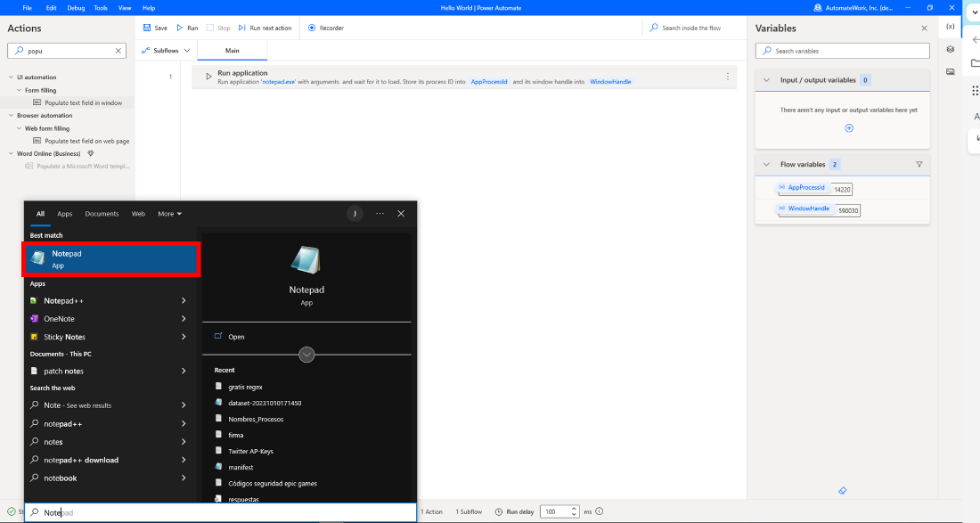This screenshot has height=523, width=980.
Task: Open search panel options ellipsis
Action: pyautogui.click(x=380, y=214)
